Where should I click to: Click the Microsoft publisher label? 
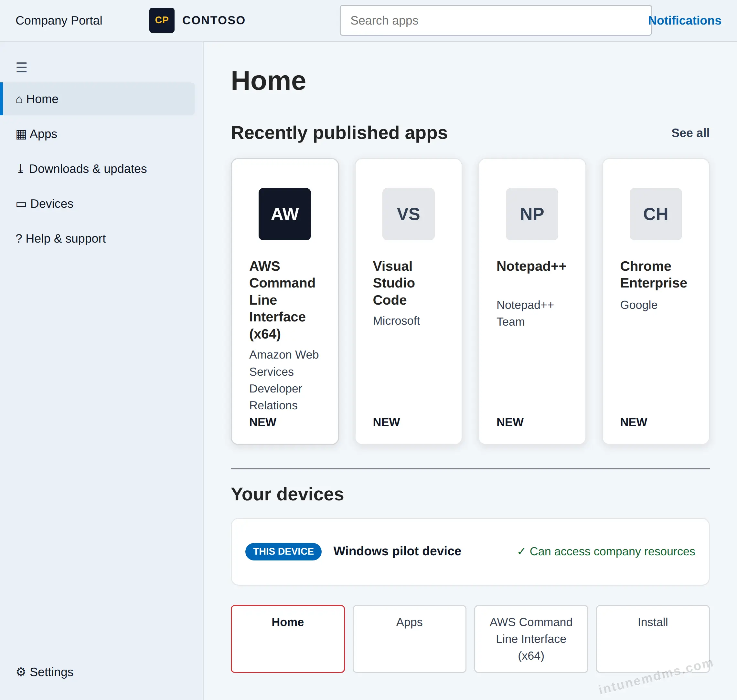pyautogui.click(x=396, y=320)
